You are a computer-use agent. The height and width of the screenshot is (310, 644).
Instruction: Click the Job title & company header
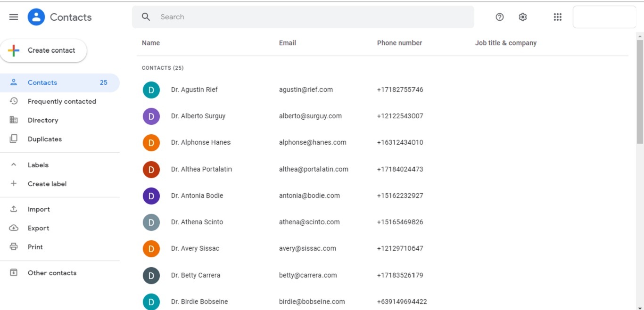point(506,43)
